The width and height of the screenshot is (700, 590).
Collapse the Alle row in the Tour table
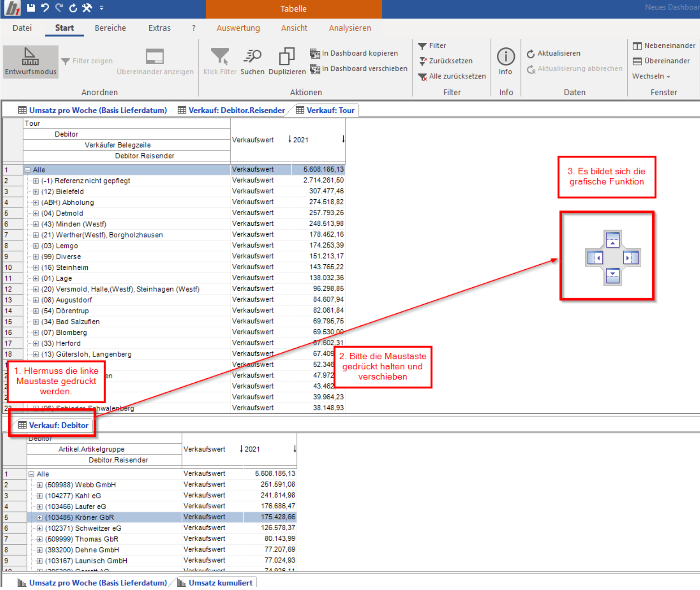coord(28,170)
